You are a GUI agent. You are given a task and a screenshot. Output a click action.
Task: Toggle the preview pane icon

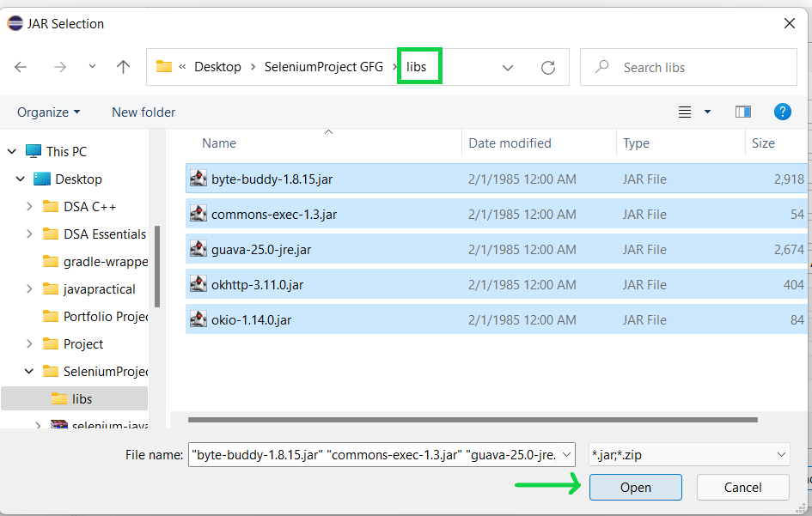pyautogui.click(x=743, y=112)
